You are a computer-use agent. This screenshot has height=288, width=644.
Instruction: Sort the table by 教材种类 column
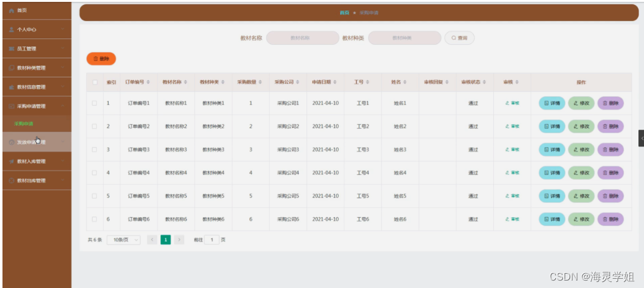(x=223, y=82)
